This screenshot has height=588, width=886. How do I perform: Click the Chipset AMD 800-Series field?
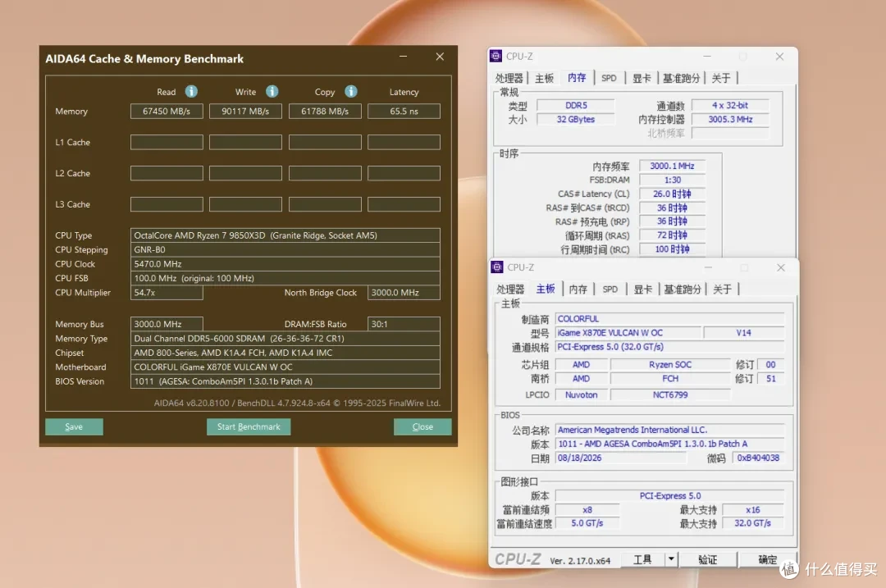click(x=285, y=353)
